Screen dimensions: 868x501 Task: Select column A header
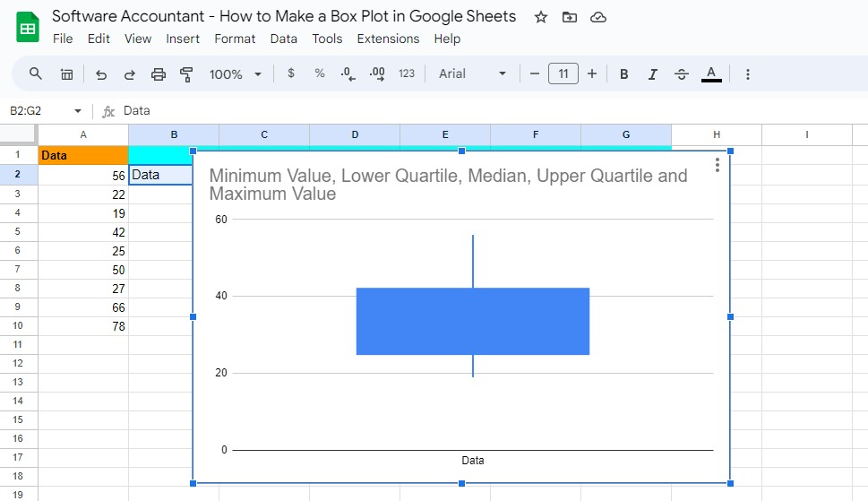[x=83, y=134]
